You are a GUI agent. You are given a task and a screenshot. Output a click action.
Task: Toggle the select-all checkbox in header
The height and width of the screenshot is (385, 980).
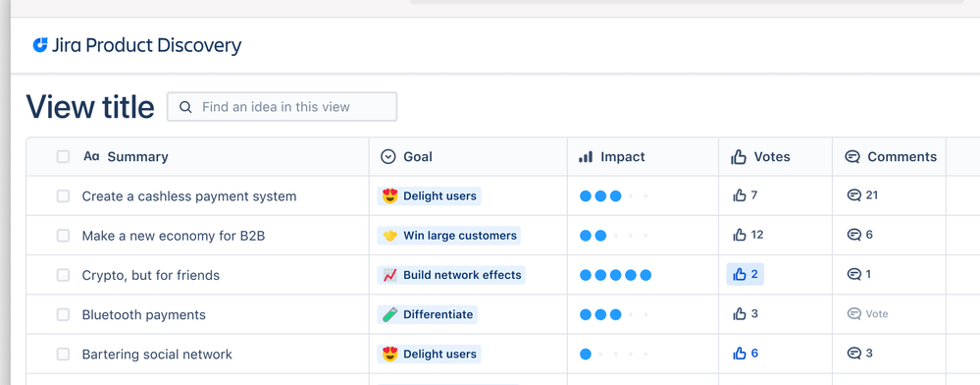pos(63,156)
